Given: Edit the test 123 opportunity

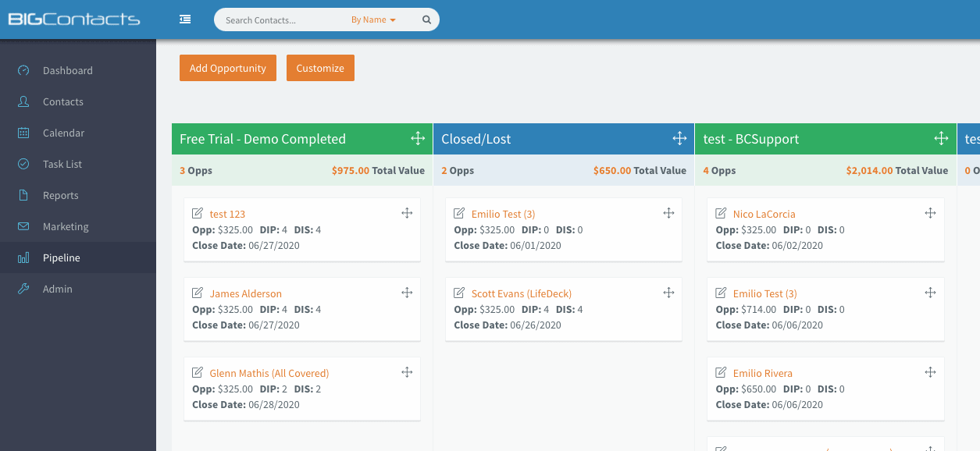Looking at the screenshot, I should point(198,213).
